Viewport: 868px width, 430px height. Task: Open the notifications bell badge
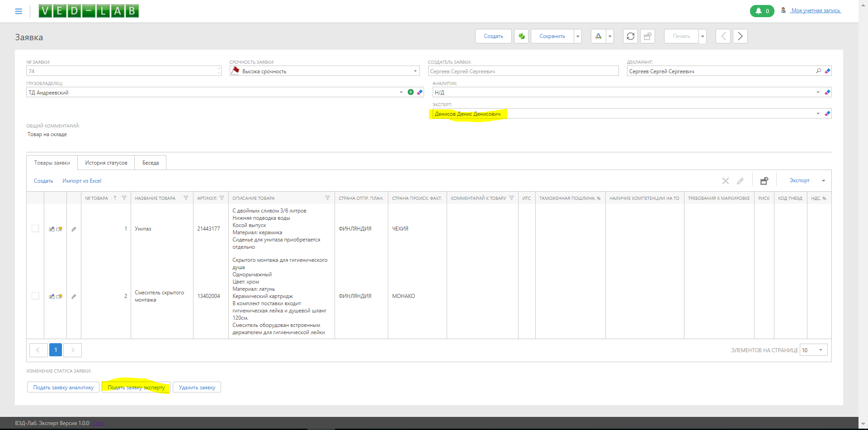(x=762, y=11)
